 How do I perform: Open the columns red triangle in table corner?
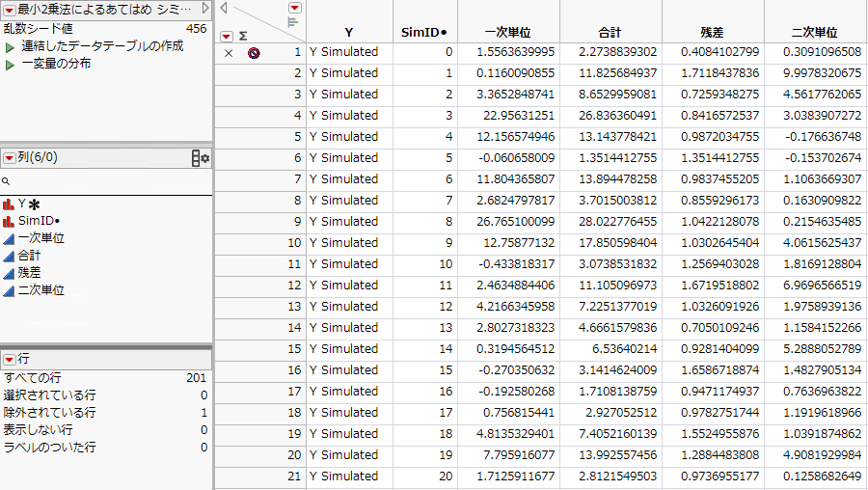295,8
